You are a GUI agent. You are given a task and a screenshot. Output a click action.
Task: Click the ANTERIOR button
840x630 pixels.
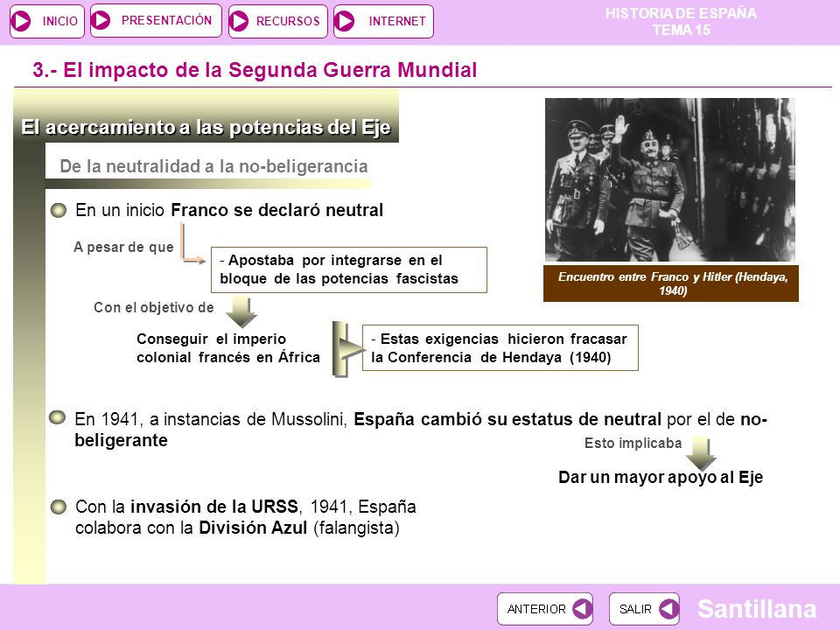point(545,609)
